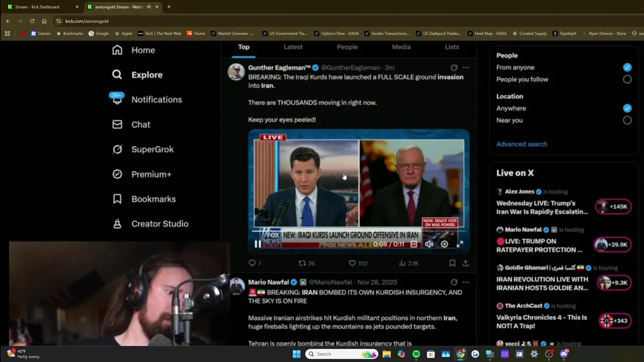The height and width of the screenshot is (362, 644).
Task: Reload the browser page
Action: (x=32, y=21)
